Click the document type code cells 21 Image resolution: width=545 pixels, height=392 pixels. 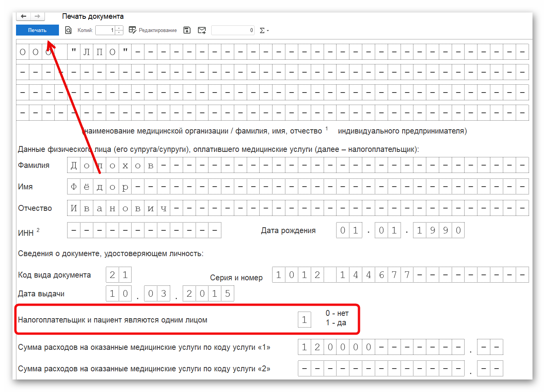pyautogui.click(x=119, y=275)
